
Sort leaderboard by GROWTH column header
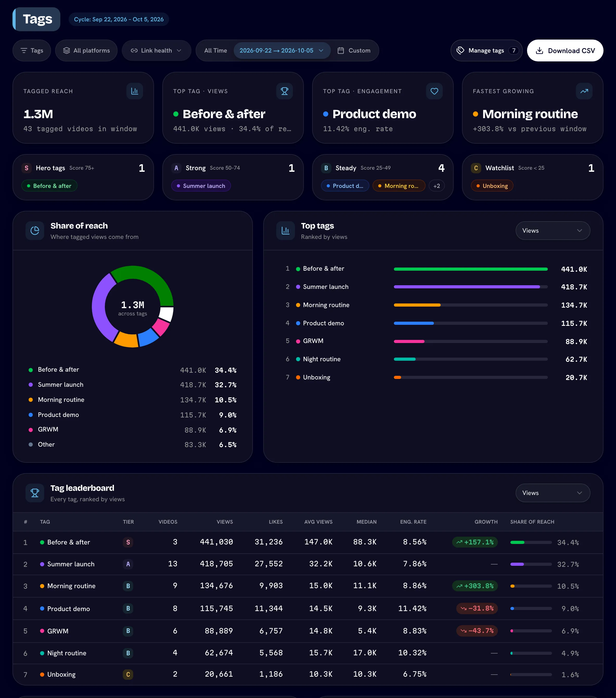point(486,522)
